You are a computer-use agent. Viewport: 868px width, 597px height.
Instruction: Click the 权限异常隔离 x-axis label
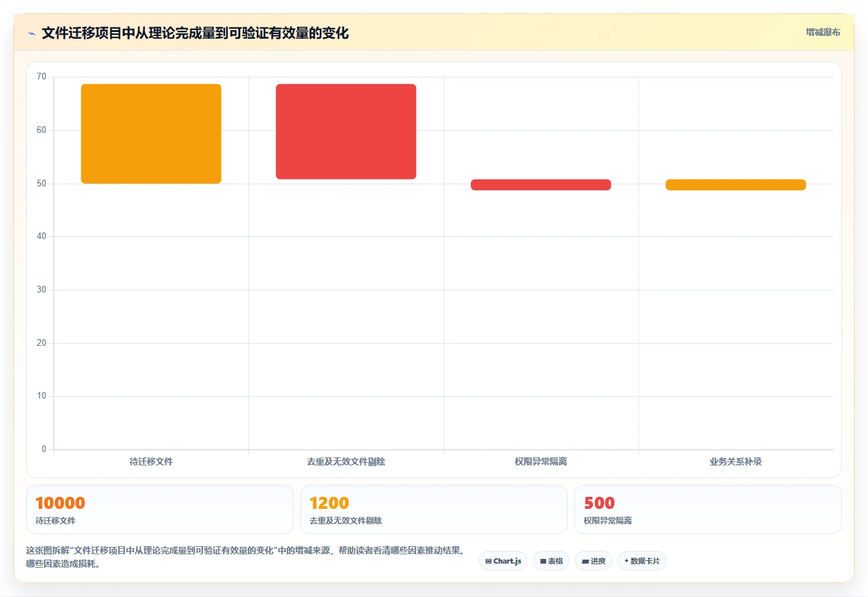541,461
